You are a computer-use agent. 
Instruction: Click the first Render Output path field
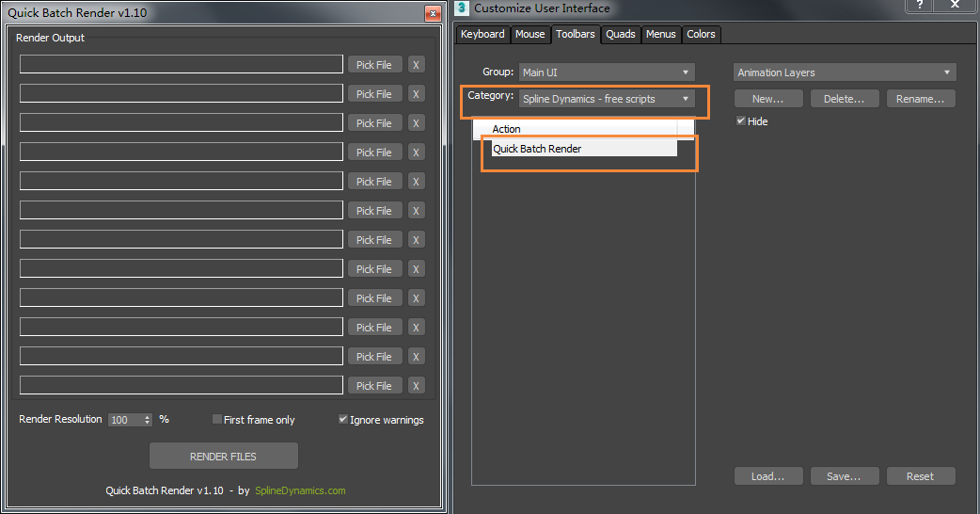[182, 64]
